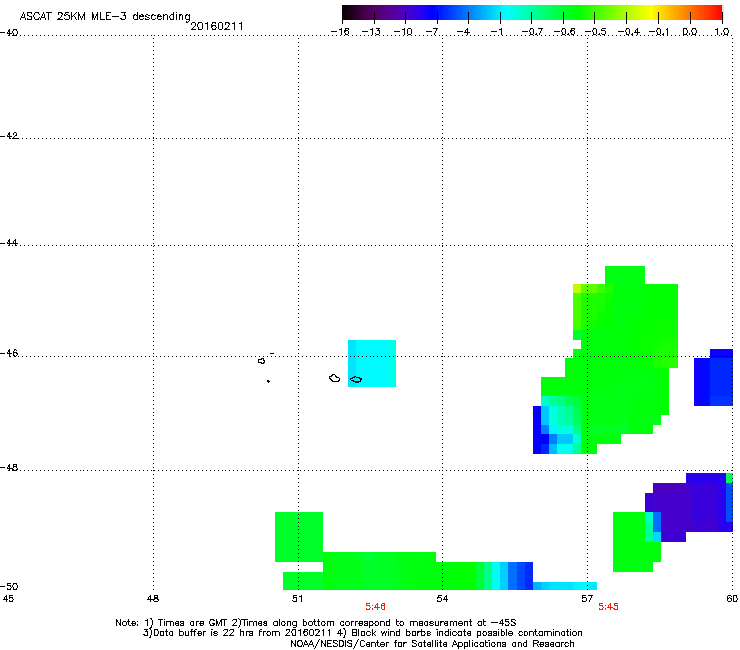740x650 pixels.
Task: Click the latitude label "-44"
Action: coord(9,243)
